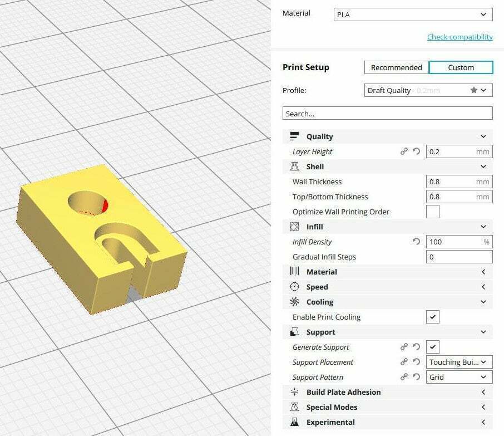
Task: Collapse the Infill section chevron
Action: [x=483, y=227]
